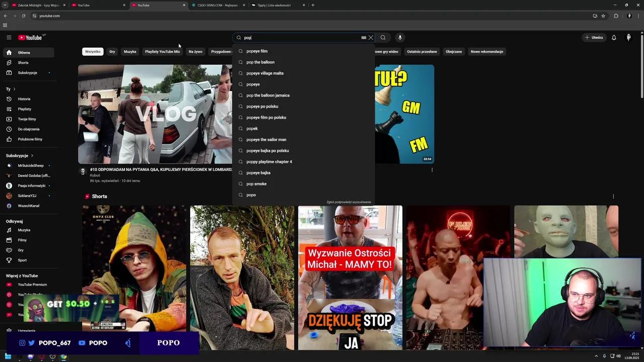Image resolution: width=644 pixels, height=362 pixels.
Task: Choose the suggestion 'popek'
Action: tap(303, 129)
